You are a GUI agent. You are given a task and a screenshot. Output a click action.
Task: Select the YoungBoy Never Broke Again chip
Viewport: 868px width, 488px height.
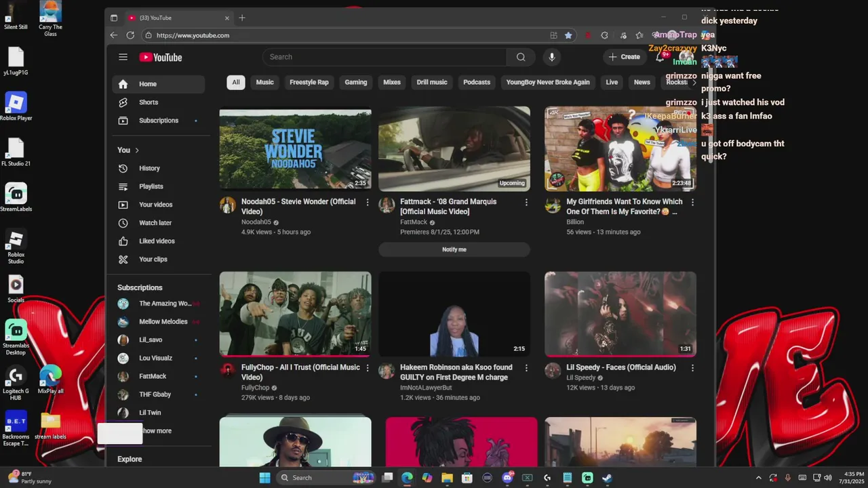[548, 83]
